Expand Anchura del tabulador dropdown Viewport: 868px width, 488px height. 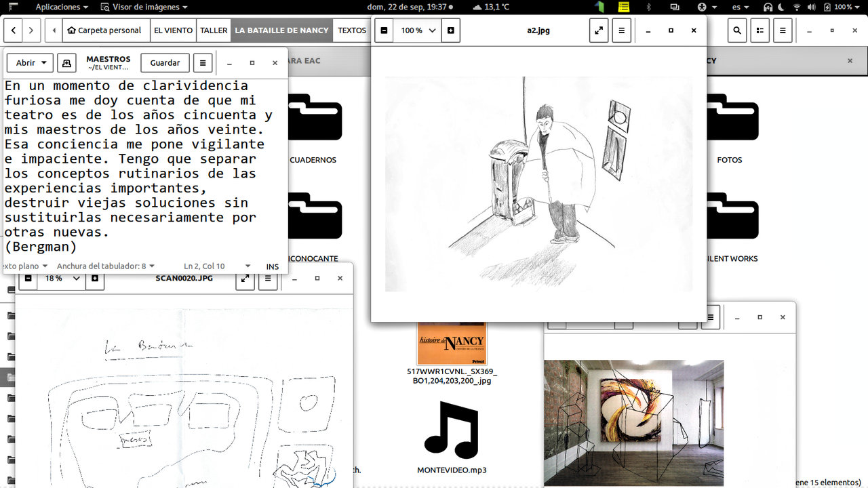[x=106, y=266]
